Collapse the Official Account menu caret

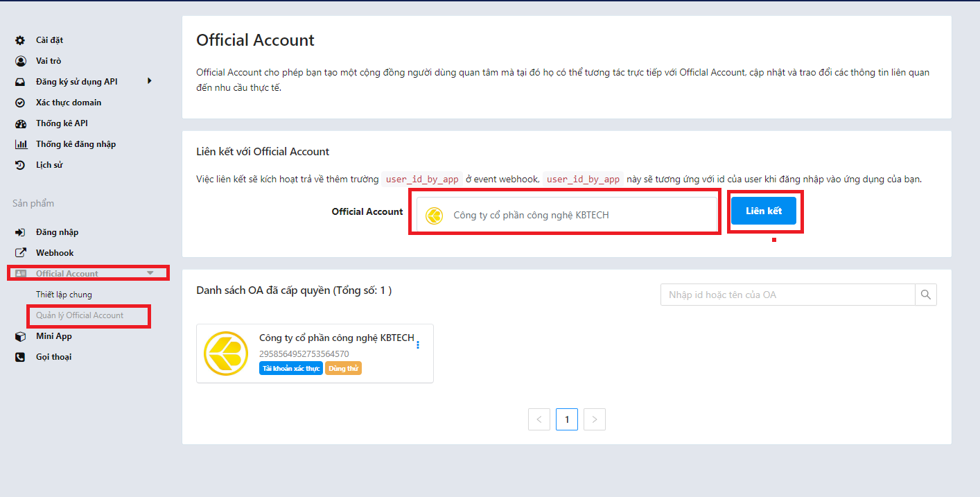point(150,273)
